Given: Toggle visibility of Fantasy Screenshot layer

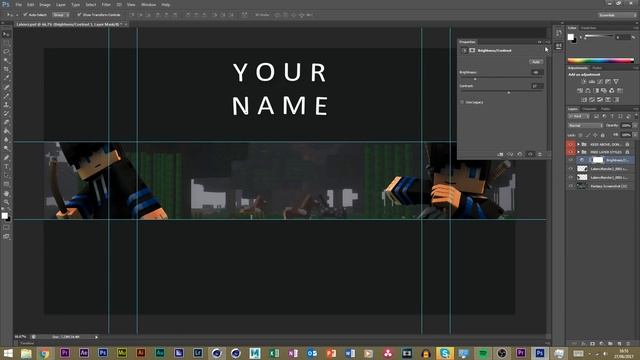Looking at the screenshot, I should pyautogui.click(x=571, y=186).
